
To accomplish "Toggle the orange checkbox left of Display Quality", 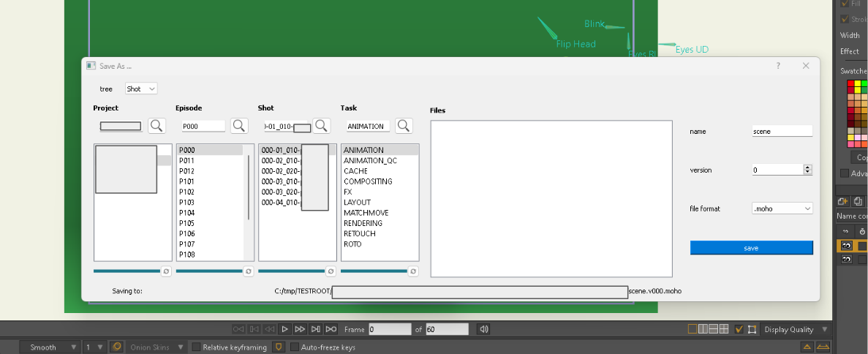I will point(739,329).
